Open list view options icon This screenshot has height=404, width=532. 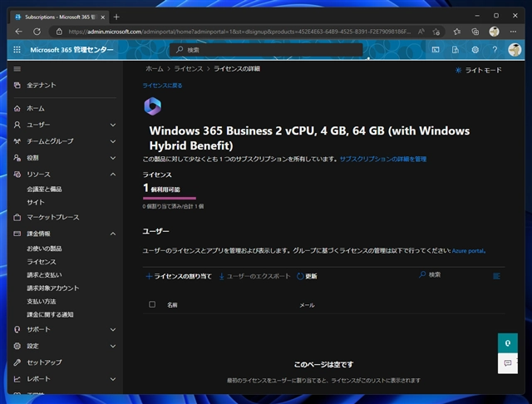pyautogui.click(x=496, y=276)
